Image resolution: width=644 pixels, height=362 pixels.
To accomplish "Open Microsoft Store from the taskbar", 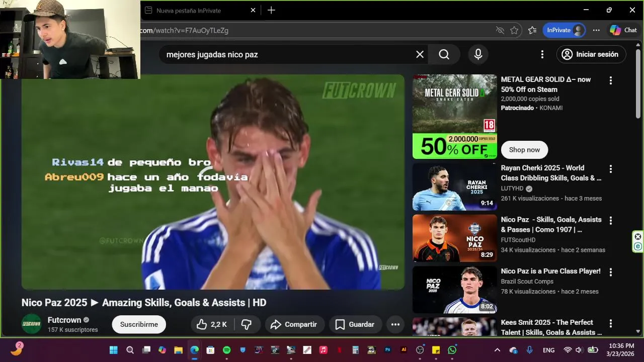I will 210,350.
